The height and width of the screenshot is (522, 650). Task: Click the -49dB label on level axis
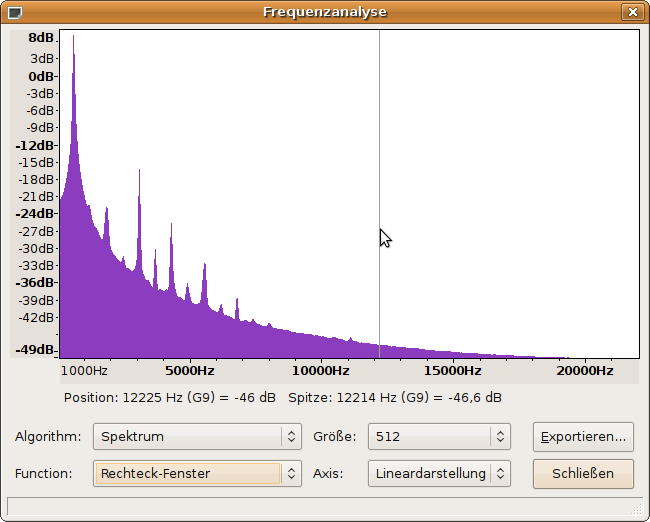tap(35, 350)
